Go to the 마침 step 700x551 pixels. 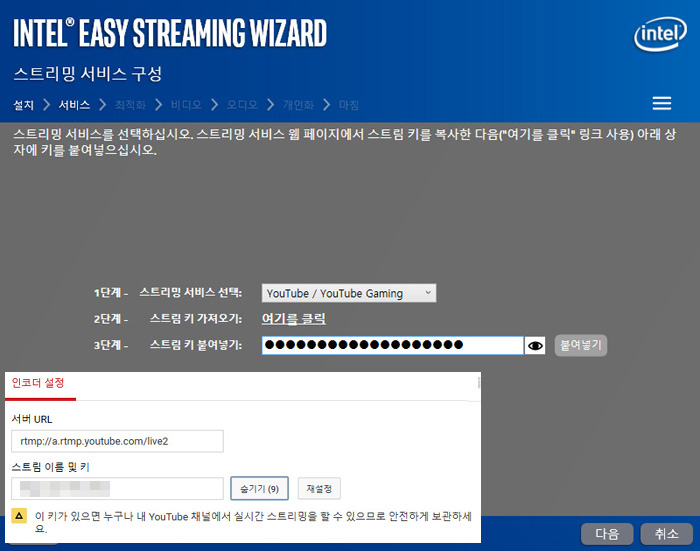click(349, 104)
